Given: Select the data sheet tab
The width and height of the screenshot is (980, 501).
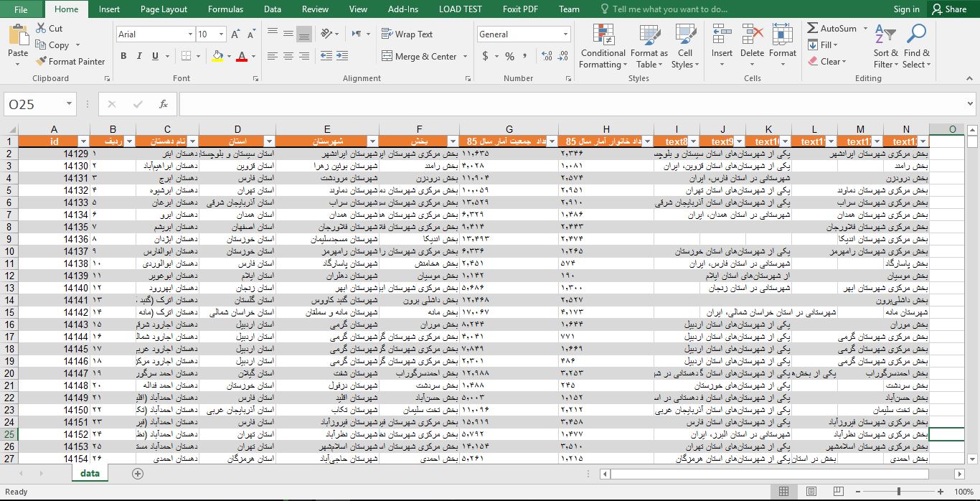Looking at the screenshot, I should click(90, 473).
